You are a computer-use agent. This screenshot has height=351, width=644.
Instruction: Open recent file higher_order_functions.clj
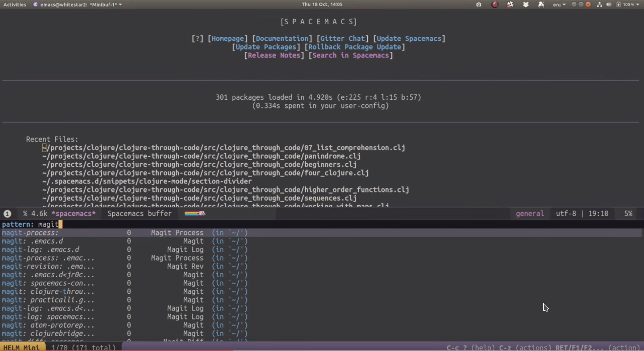point(226,190)
